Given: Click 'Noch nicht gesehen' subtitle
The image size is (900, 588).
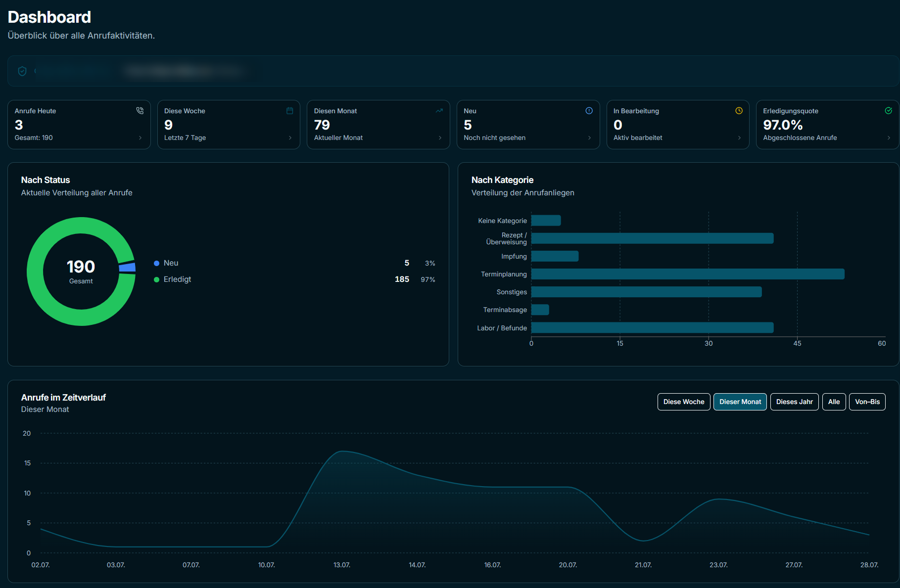Looking at the screenshot, I should point(494,138).
